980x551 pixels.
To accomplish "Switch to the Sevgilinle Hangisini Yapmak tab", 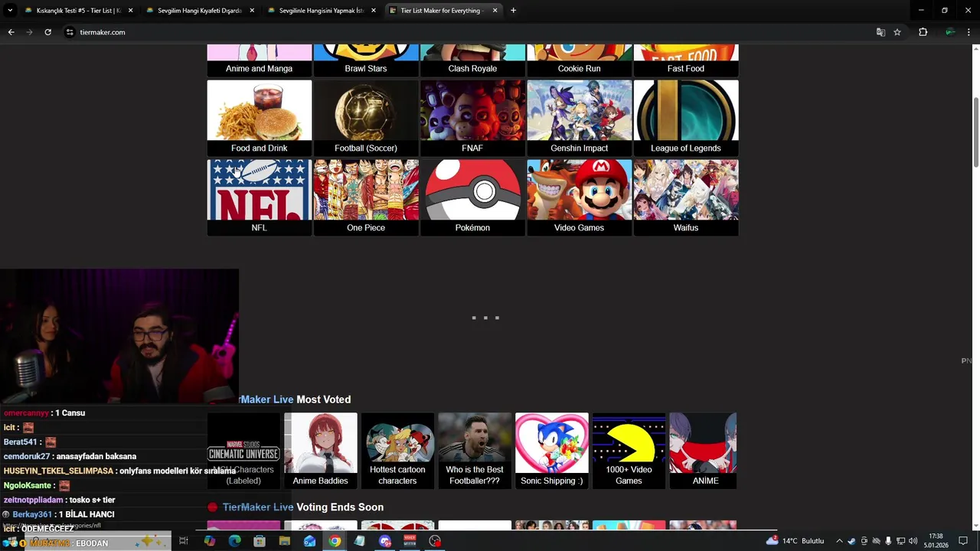I will 321,11.
